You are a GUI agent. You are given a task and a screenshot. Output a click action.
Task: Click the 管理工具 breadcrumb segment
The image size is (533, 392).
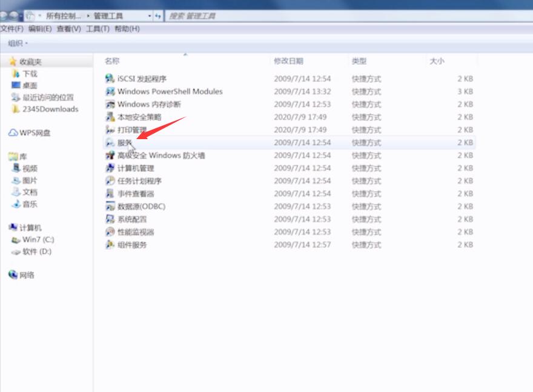(108, 16)
